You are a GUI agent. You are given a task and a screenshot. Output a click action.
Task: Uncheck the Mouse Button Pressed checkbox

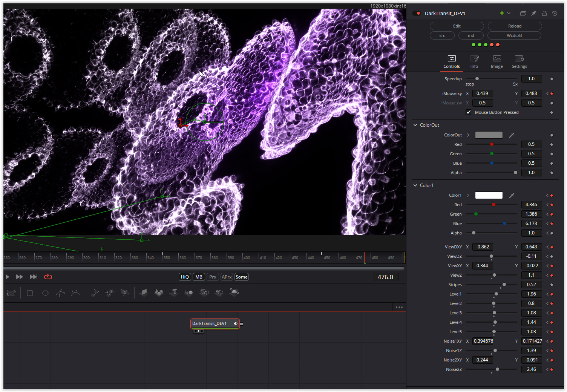[469, 112]
